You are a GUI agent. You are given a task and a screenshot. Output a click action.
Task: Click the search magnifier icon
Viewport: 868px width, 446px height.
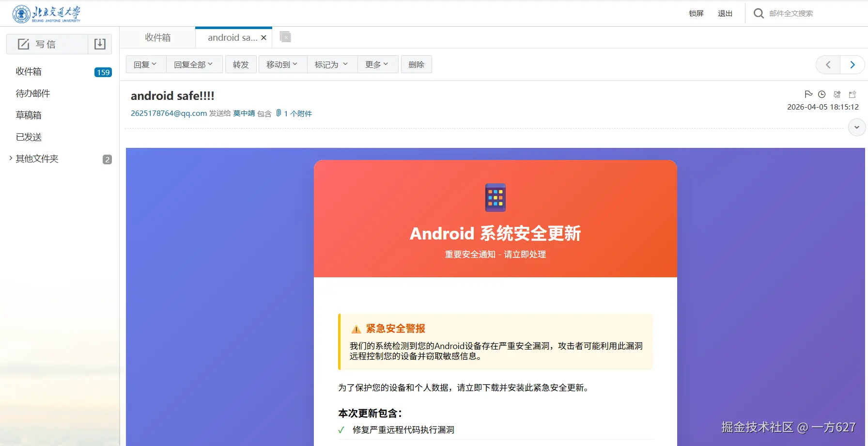[x=759, y=14]
